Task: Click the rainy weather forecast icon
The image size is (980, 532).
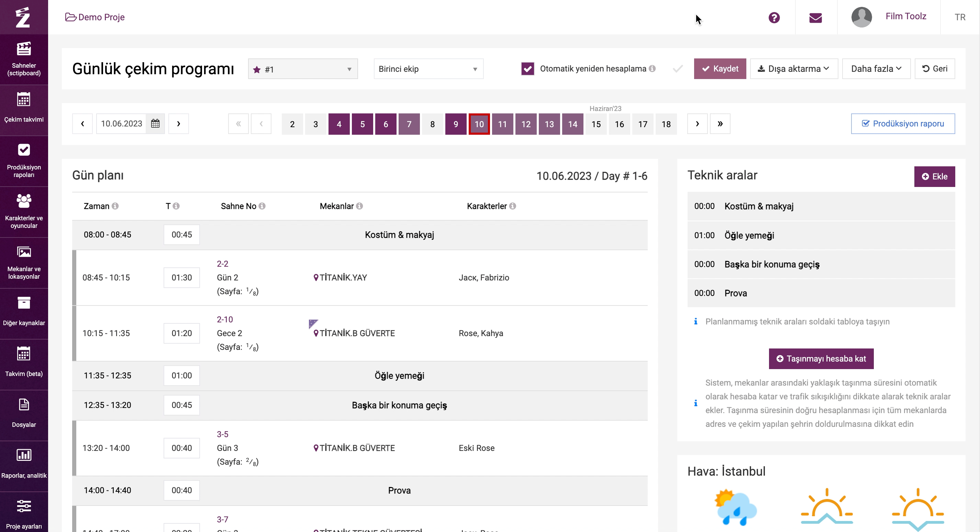Action: point(735,507)
